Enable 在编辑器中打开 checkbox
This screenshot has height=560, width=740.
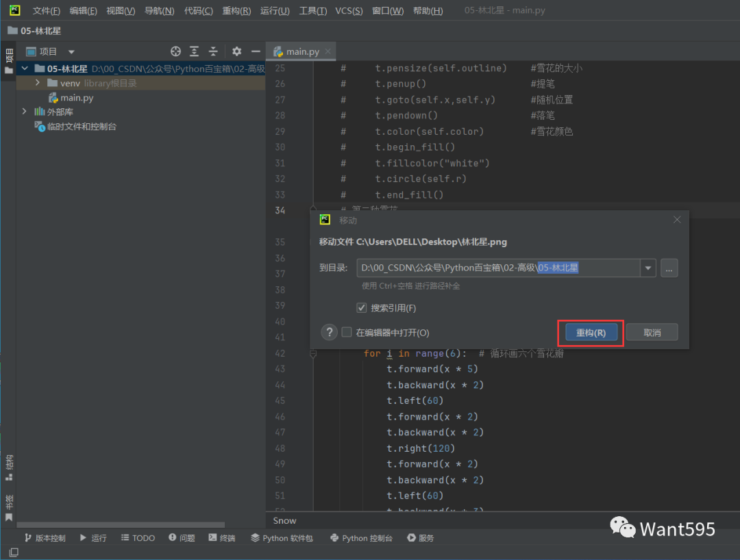[x=347, y=333]
